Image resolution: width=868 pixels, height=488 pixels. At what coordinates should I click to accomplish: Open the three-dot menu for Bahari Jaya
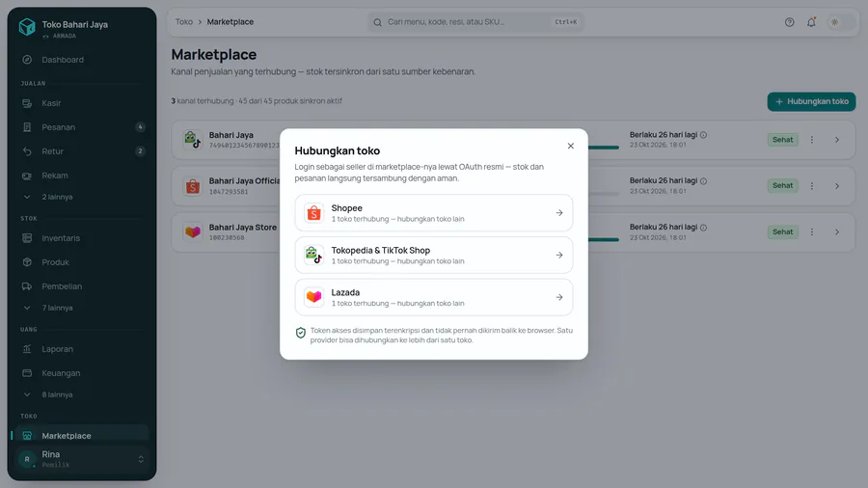pos(812,140)
